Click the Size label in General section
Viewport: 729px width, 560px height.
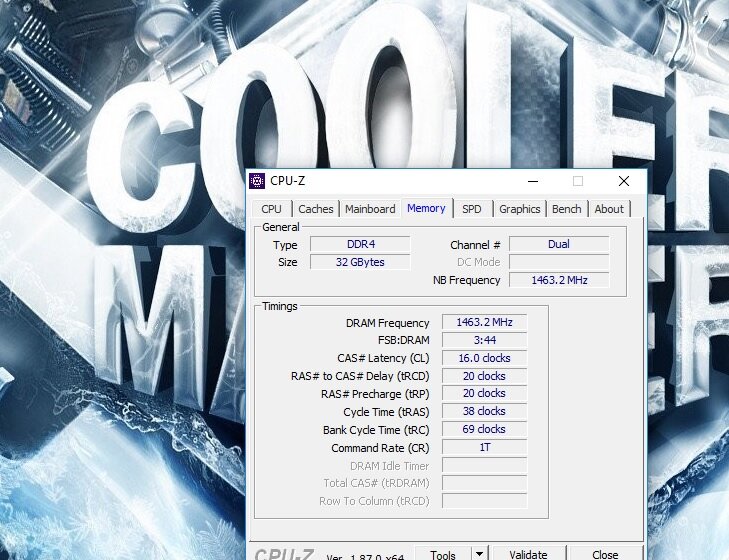(x=287, y=262)
